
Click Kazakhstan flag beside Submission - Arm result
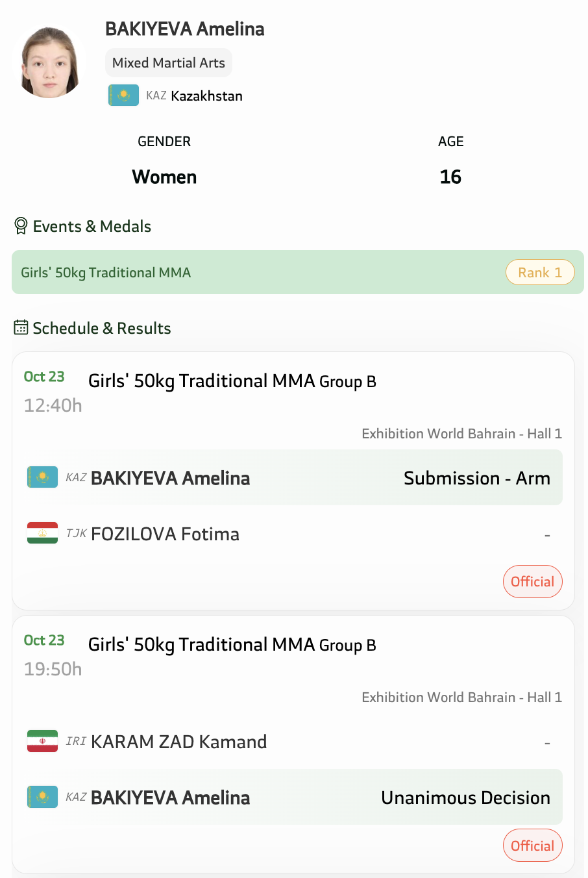click(x=42, y=477)
